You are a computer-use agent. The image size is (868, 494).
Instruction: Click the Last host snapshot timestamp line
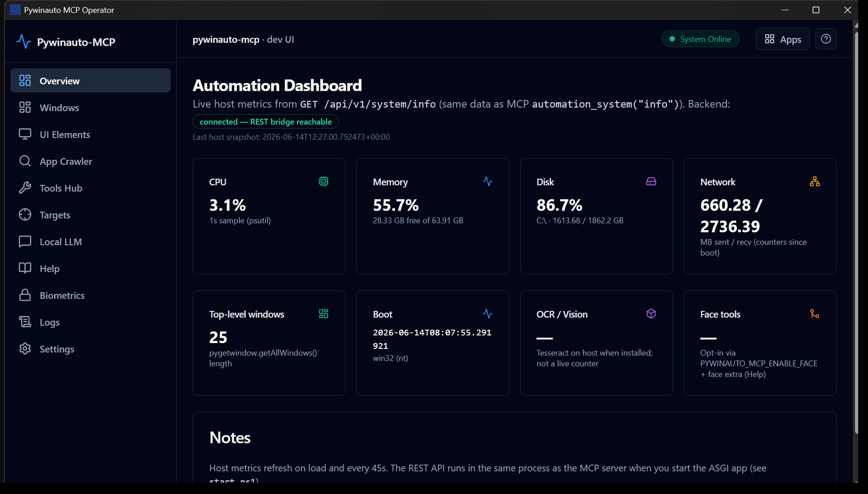[291, 137]
